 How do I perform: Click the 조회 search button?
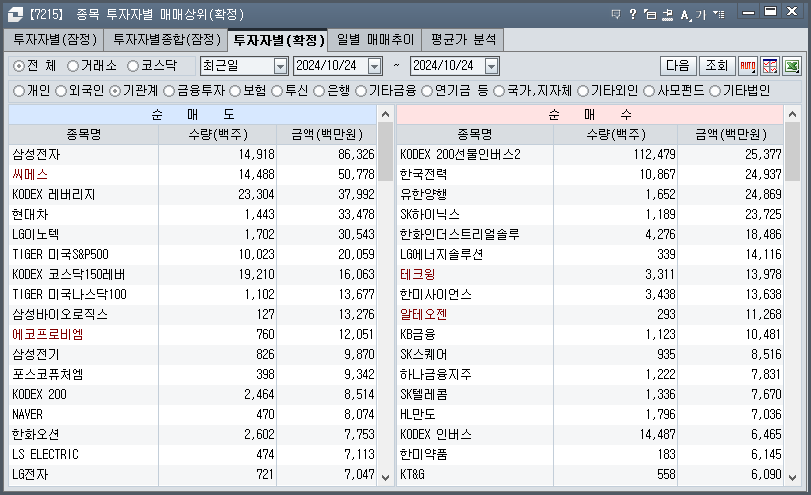tap(717, 66)
